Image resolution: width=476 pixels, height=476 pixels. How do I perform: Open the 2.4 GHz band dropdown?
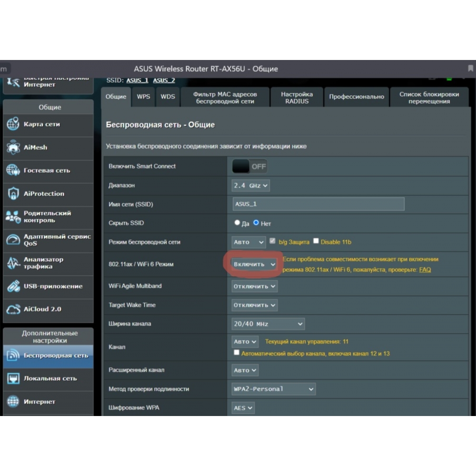tap(251, 186)
